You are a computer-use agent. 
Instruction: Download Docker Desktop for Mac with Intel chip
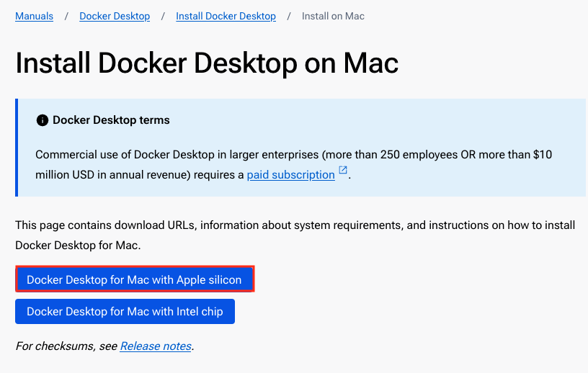tap(125, 311)
